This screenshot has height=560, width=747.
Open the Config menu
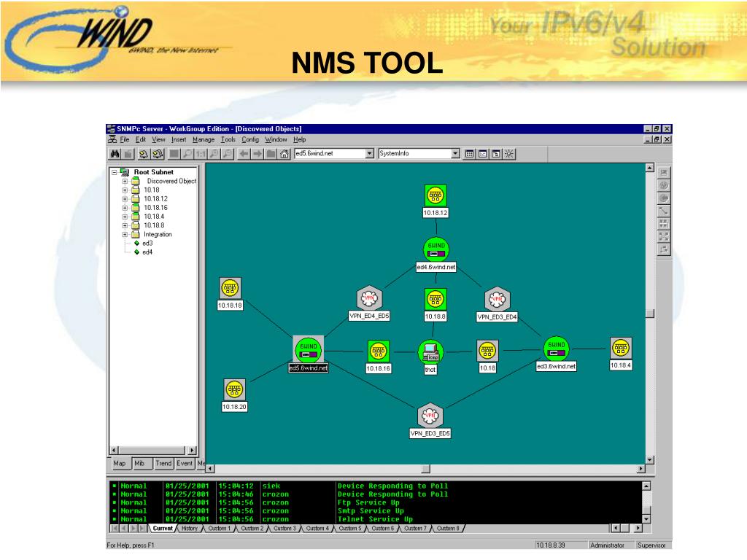pos(250,139)
